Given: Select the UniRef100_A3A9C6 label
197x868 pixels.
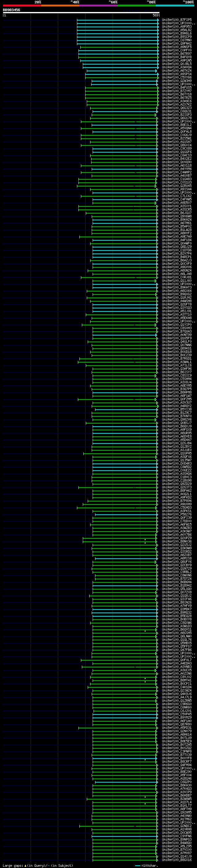Looking at the screenshot, I should 177,101.
